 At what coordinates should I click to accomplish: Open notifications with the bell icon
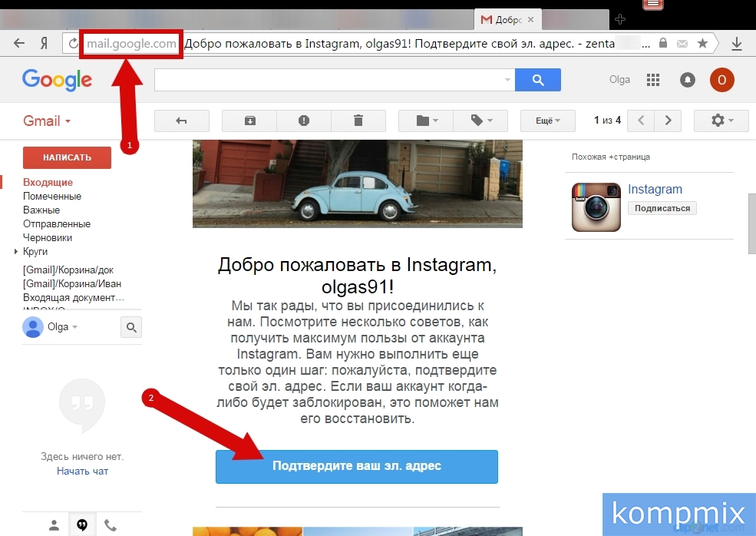point(688,80)
